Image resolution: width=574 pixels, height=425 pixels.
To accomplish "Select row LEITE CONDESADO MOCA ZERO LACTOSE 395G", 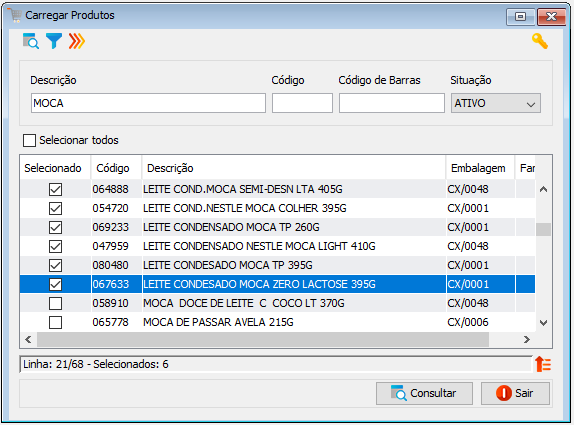I will [x=278, y=284].
